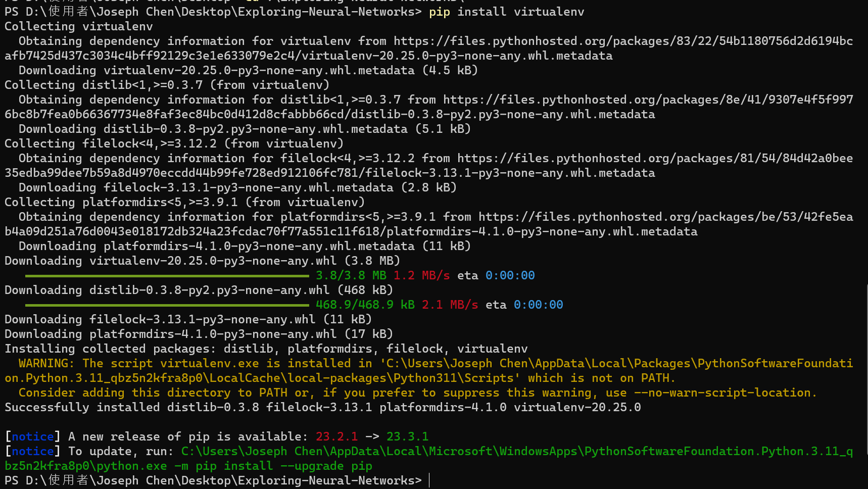
Task: Click the virtualenv download progress bar
Action: tap(167, 276)
